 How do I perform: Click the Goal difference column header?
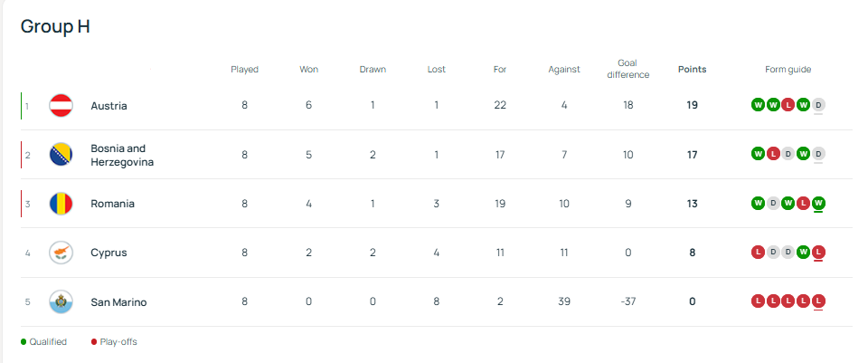tap(627, 69)
